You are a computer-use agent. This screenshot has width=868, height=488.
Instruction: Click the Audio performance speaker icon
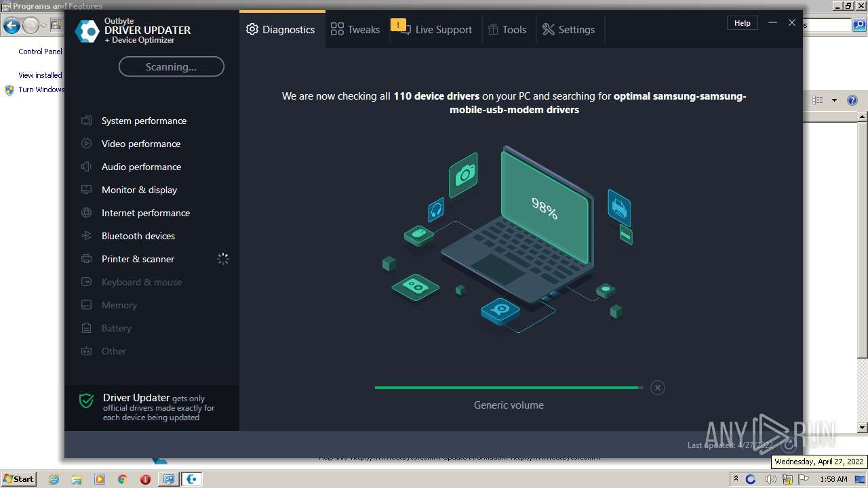click(x=86, y=167)
